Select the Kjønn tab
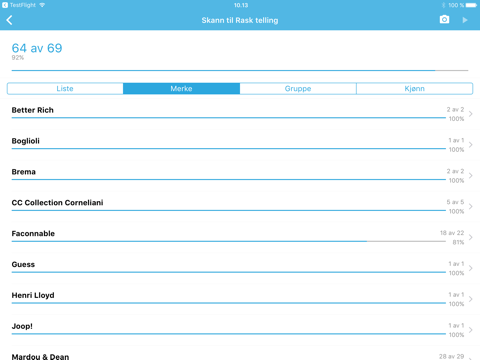This screenshot has width=480, height=360. click(x=415, y=89)
